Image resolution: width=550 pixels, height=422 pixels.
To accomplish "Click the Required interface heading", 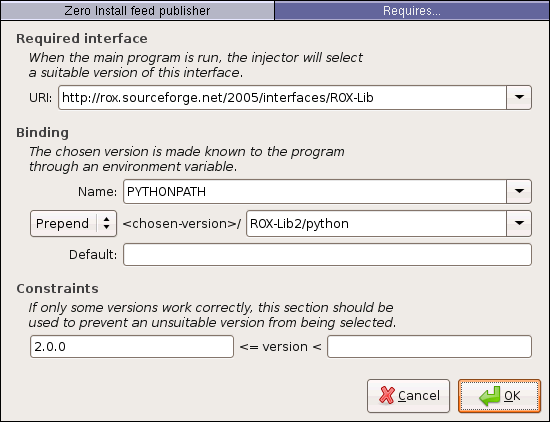I will click(x=82, y=39).
